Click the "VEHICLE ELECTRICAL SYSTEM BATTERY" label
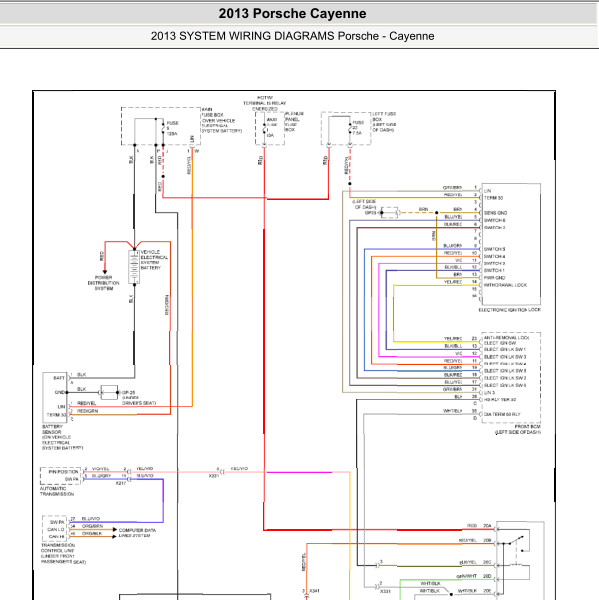The width and height of the screenshot is (599, 600). [x=154, y=260]
